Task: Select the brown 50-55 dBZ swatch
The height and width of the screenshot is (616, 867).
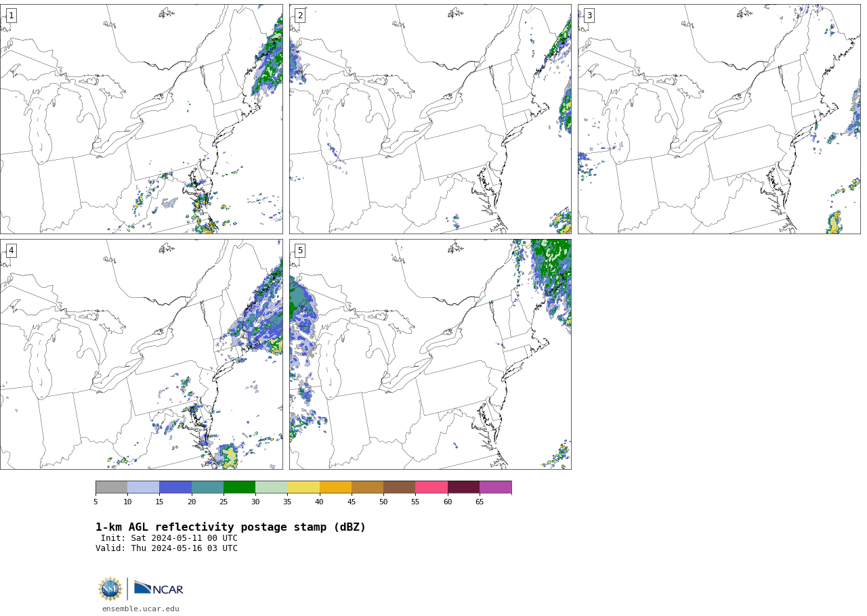Action: point(400,487)
